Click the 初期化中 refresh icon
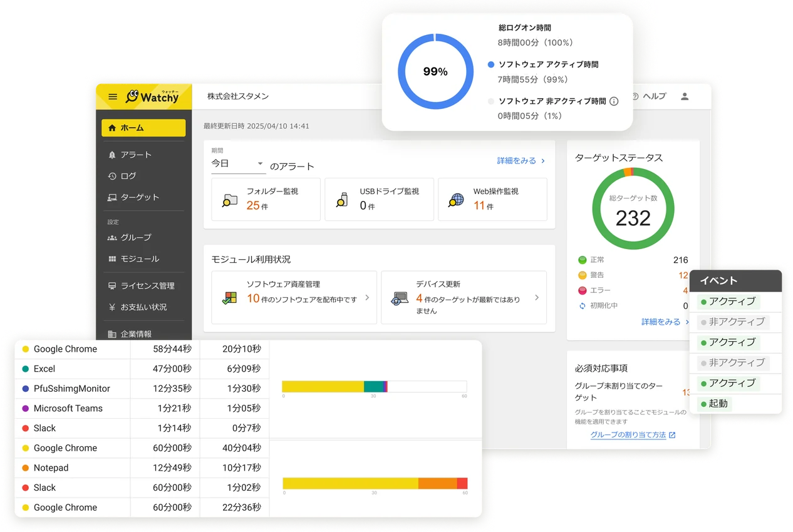The height and width of the screenshot is (532, 793). (582, 306)
